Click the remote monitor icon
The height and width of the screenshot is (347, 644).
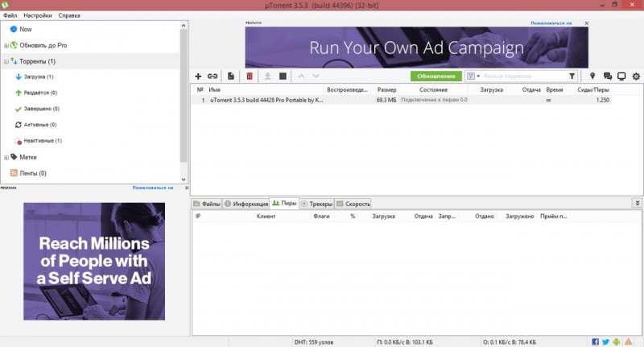click(x=621, y=76)
